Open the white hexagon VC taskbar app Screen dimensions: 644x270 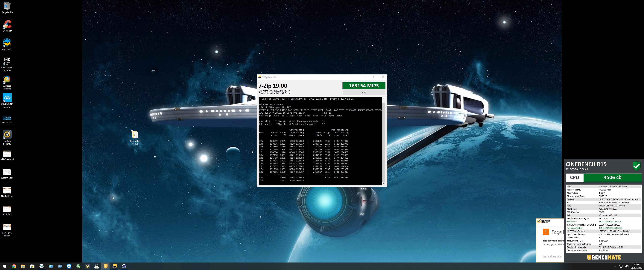[42, 266]
